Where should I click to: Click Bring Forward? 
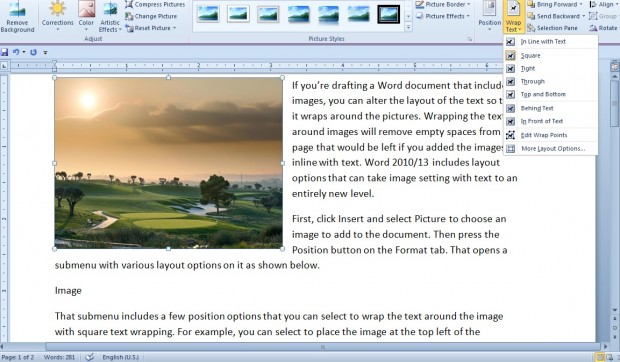pyautogui.click(x=552, y=4)
